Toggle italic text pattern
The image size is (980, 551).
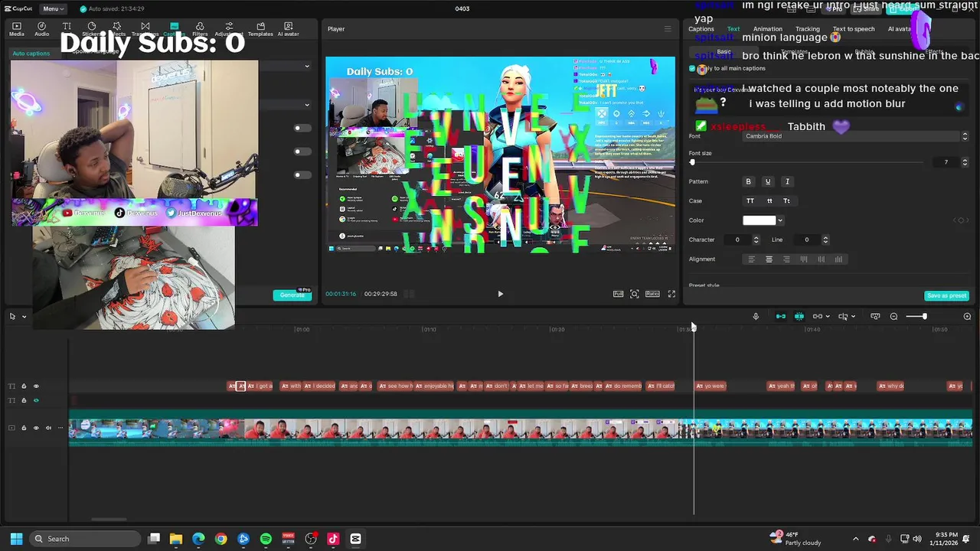click(x=787, y=181)
